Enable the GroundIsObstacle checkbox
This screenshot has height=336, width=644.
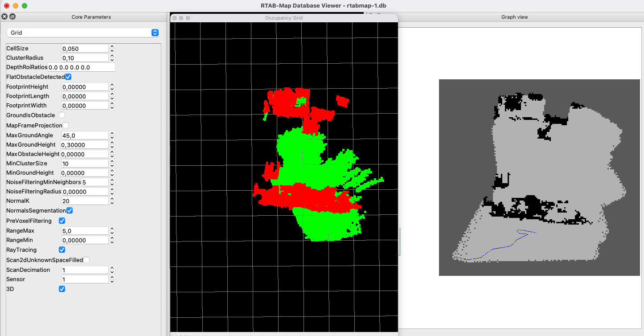62,115
